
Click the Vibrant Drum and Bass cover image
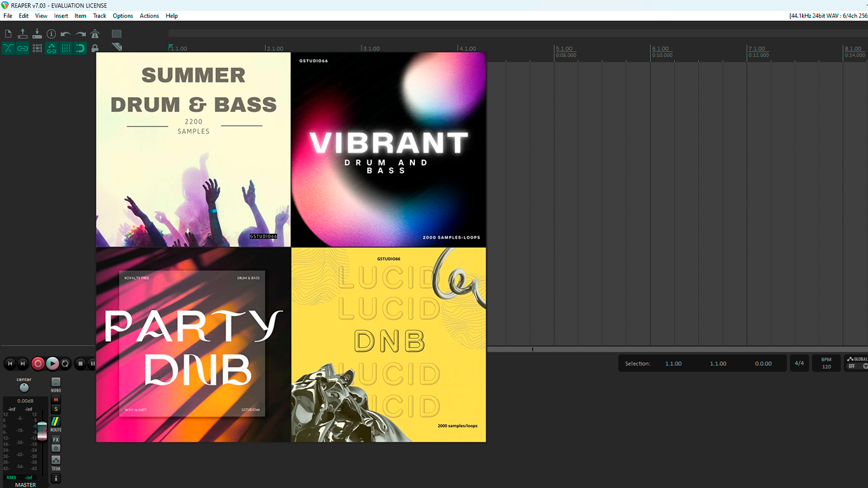(x=388, y=149)
